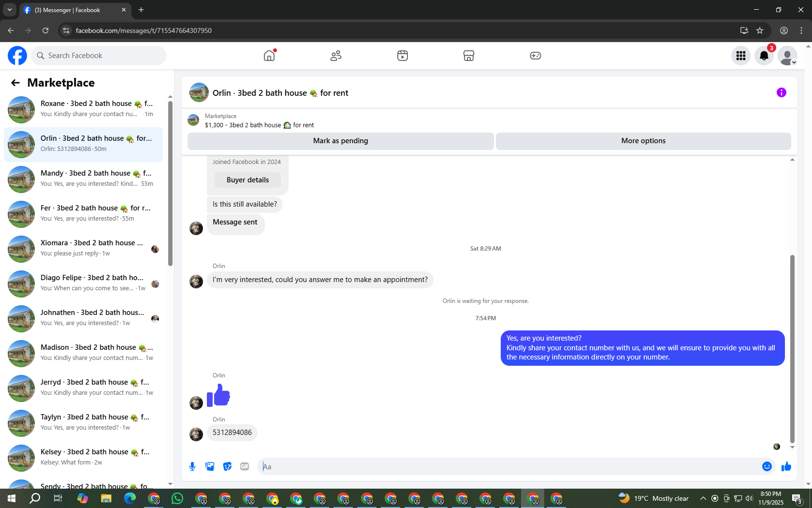Screen dimensions: 812x508
Task: Open conversation information icon
Action: pyautogui.click(x=782, y=92)
